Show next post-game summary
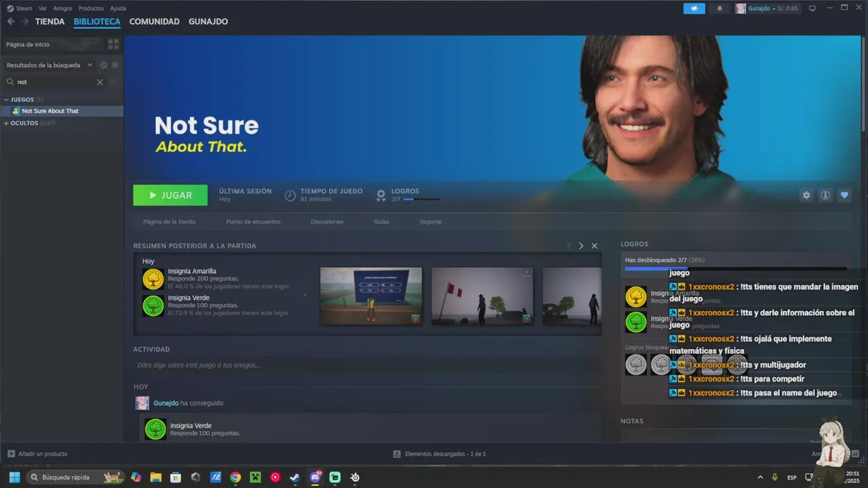This screenshot has height=488, width=868. click(581, 245)
